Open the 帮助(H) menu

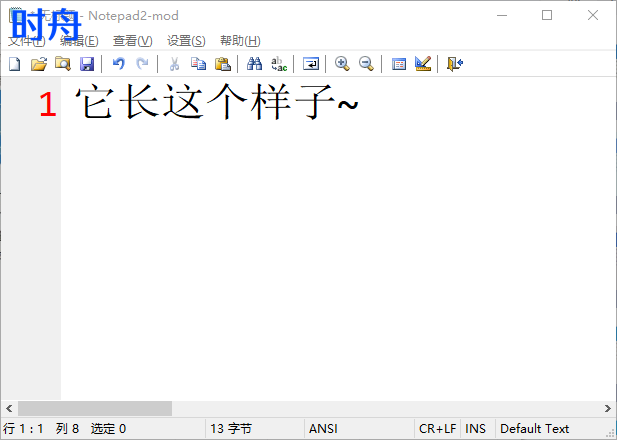[240, 41]
